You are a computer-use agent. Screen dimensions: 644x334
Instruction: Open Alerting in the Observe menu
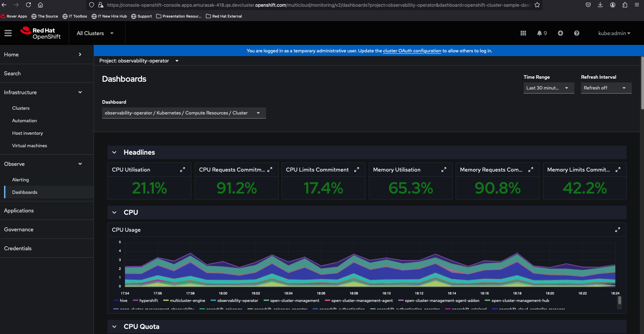[x=21, y=180]
